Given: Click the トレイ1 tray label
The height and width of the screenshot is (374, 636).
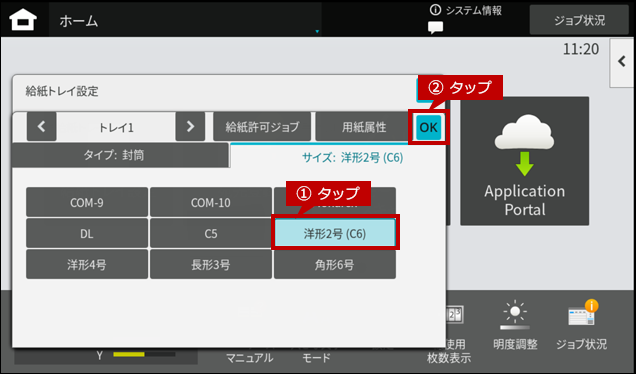Looking at the screenshot, I should tap(116, 127).
